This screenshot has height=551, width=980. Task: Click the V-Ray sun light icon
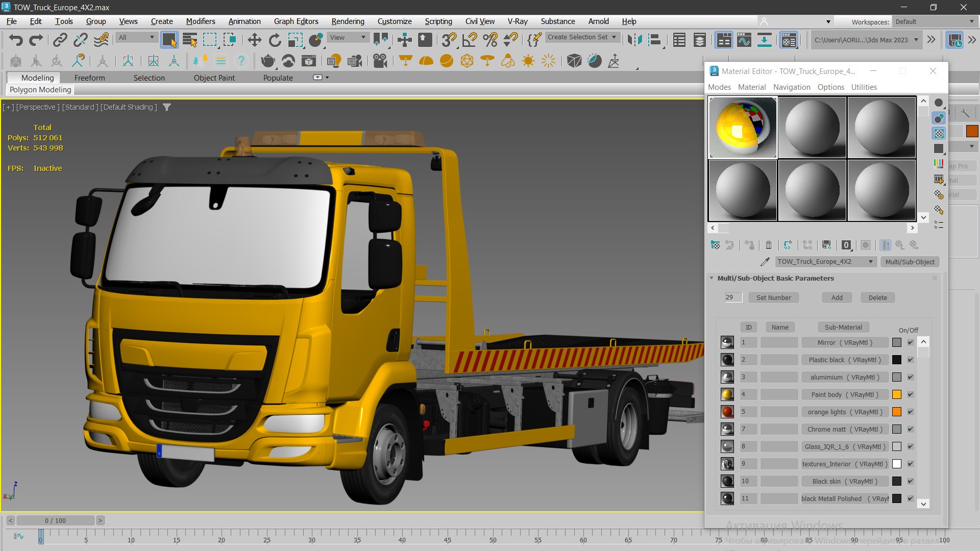[528, 61]
